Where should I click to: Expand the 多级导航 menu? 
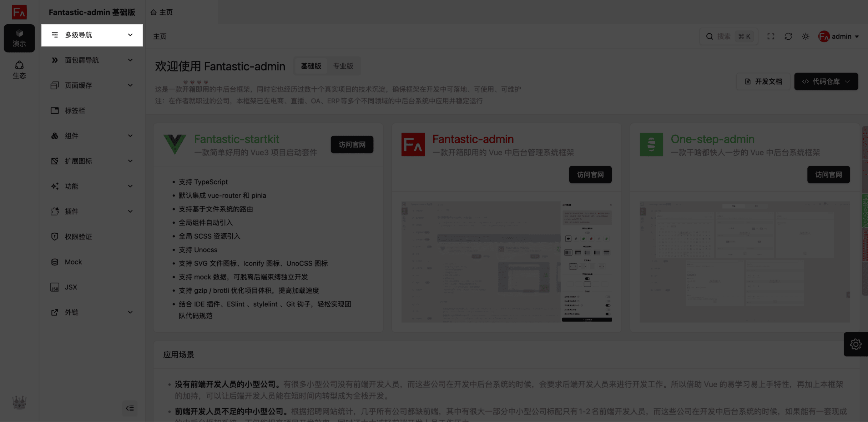pyautogui.click(x=92, y=35)
